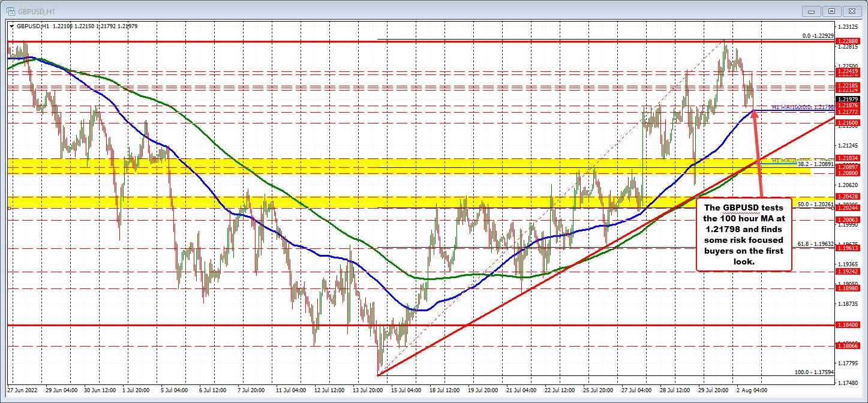Screen dimensions: 868x403
Task: Click the red price tag 1.21600
Action: [x=849, y=122]
